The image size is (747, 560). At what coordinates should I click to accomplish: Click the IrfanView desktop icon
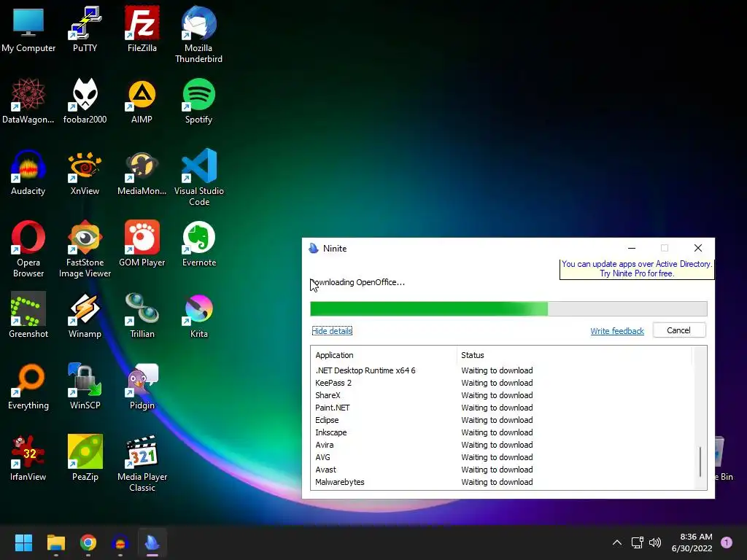[x=28, y=458]
